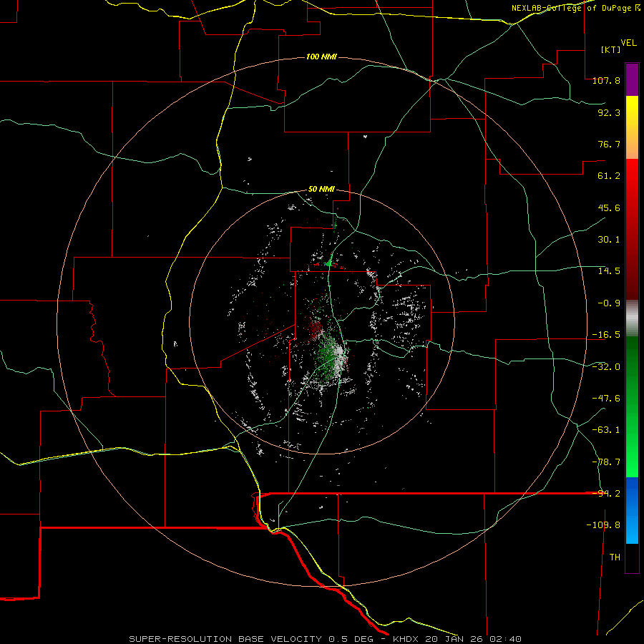The height and width of the screenshot is (644, 644).
Task: Pick the red outbound segment of the color bar
Action: [632, 229]
